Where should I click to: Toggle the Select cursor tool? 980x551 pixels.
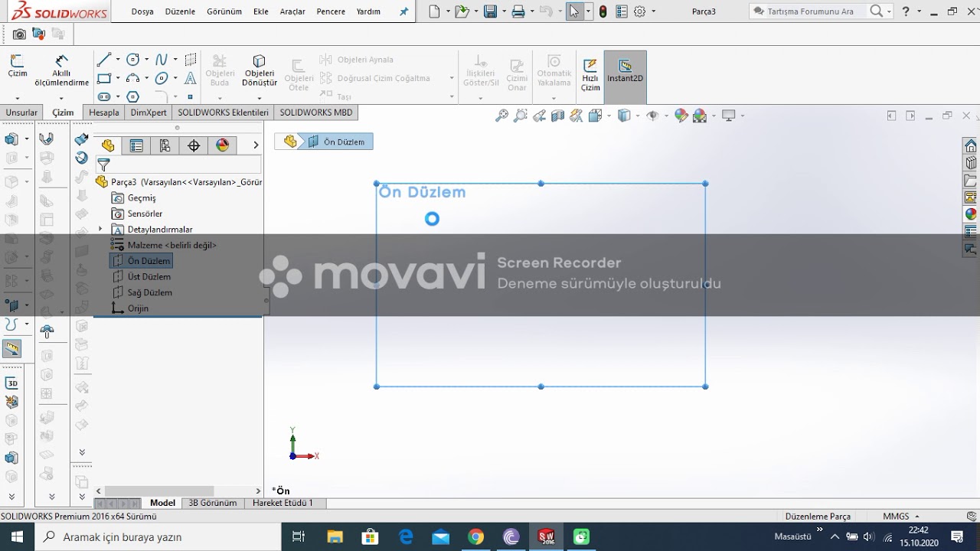(x=574, y=11)
